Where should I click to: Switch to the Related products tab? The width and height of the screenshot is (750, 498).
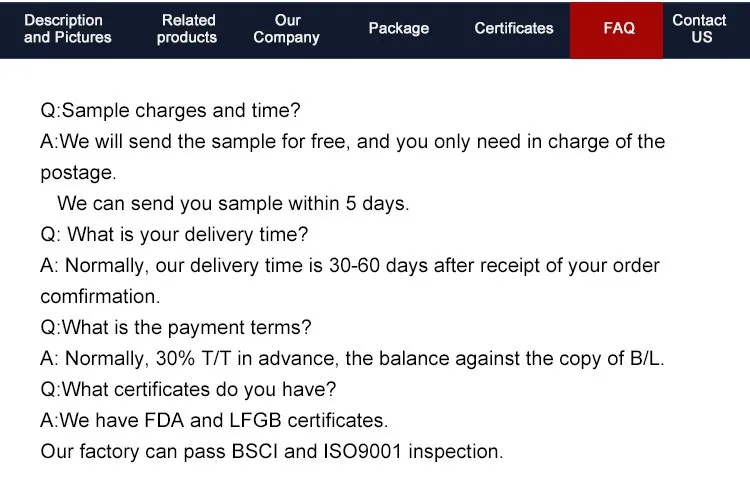tap(187, 29)
